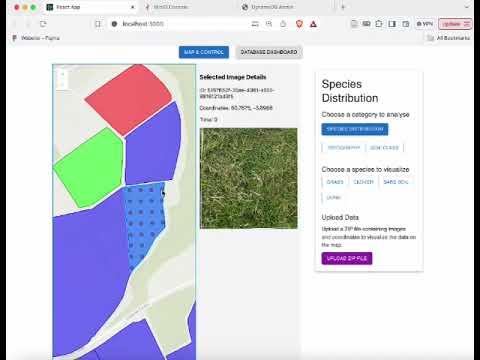Open the All Bookmarks folder
This screenshot has height=360, width=480.
click(x=449, y=38)
